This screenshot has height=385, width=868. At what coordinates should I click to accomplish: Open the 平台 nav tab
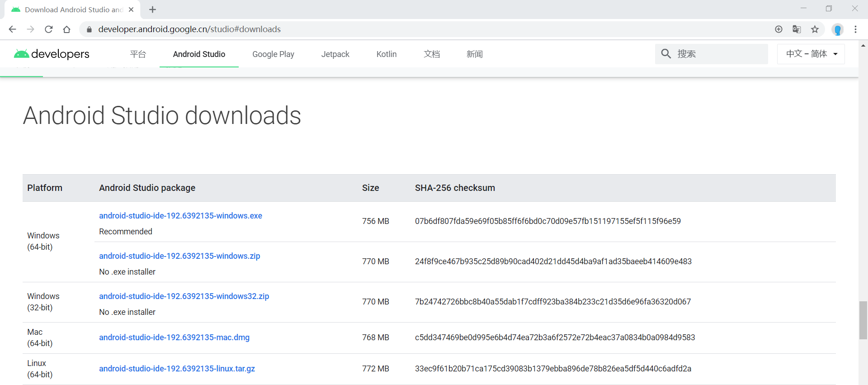138,54
